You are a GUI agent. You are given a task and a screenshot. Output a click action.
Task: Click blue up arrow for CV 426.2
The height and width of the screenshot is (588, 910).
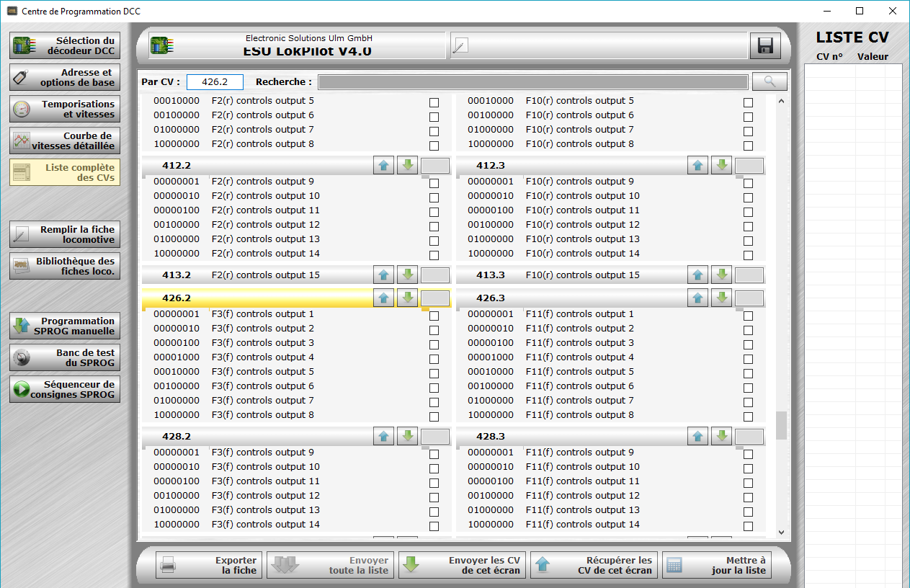[384, 298]
